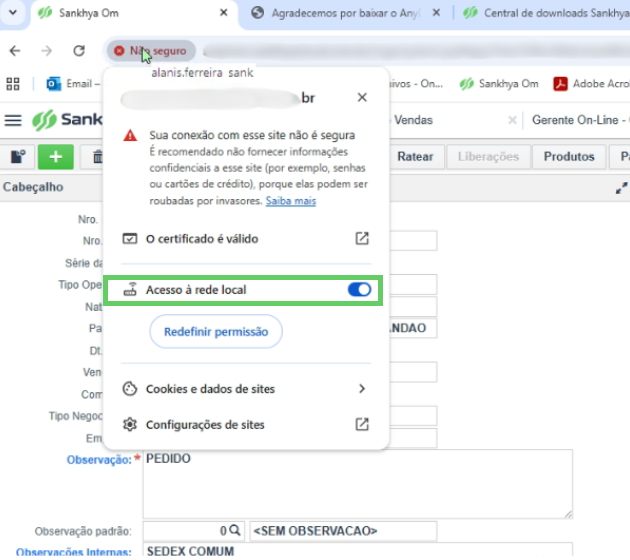Select the Produtos tab
The image size is (630, 560).
point(569,157)
